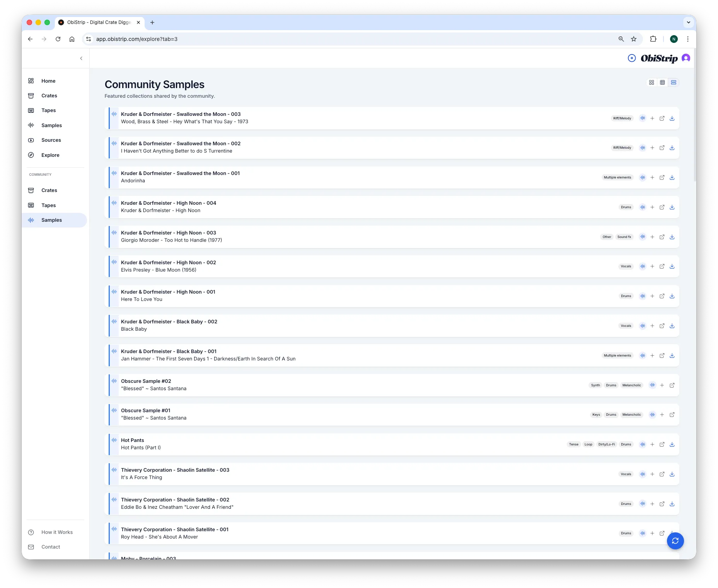Open the How it Works page
This screenshot has width=718, height=588.
click(x=57, y=532)
